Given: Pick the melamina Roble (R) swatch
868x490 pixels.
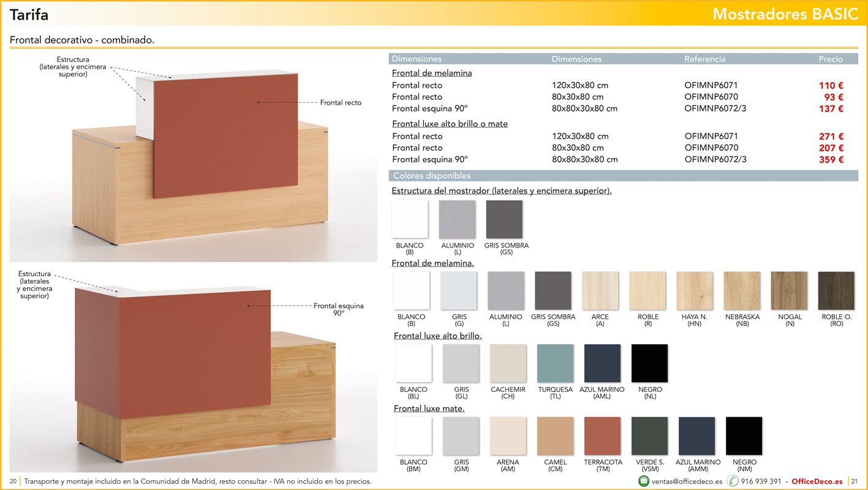Looking at the screenshot, I should (x=647, y=291).
